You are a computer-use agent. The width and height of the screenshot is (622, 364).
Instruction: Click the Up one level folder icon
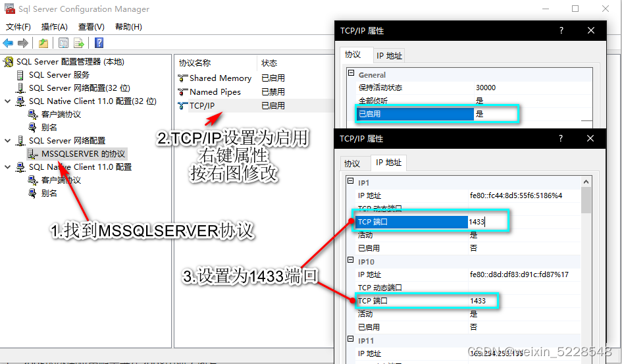43,43
